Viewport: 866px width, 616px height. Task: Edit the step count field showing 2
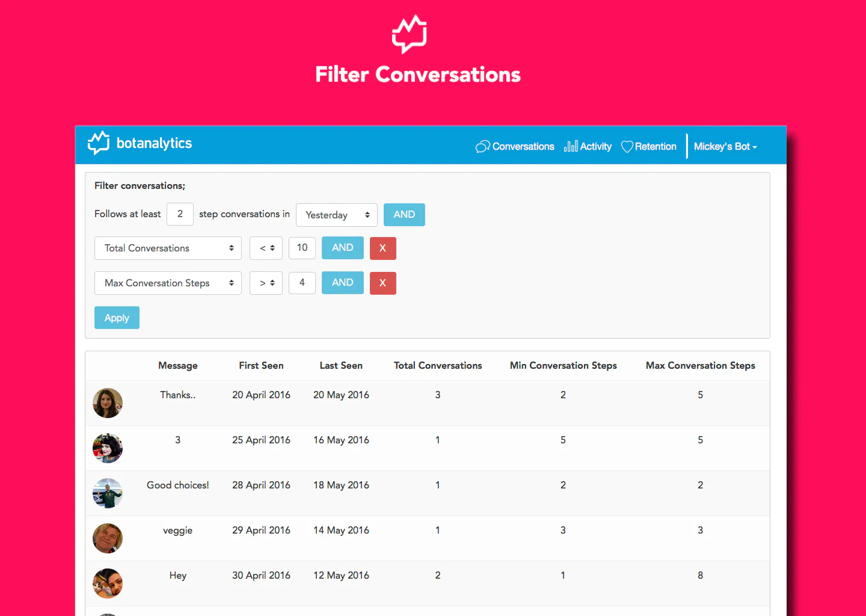[180, 214]
